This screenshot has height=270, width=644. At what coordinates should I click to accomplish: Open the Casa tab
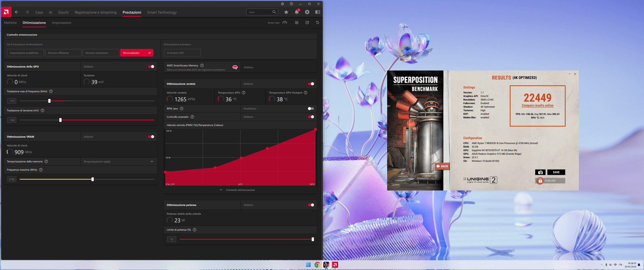click(39, 12)
